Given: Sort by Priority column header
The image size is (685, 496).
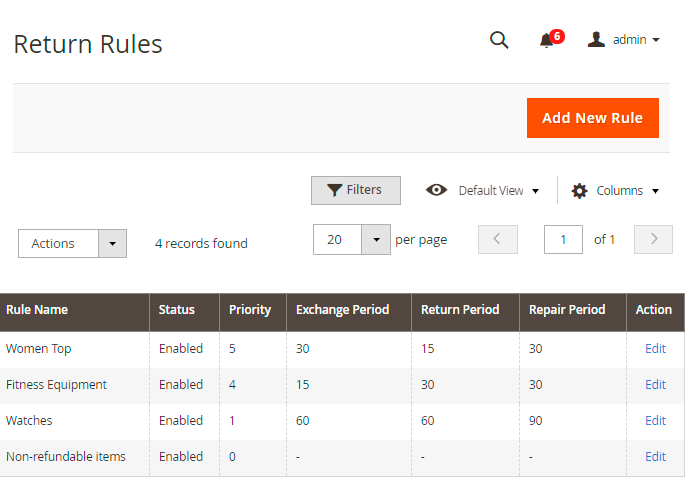Looking at the screenshot, I should coord(250,310).
